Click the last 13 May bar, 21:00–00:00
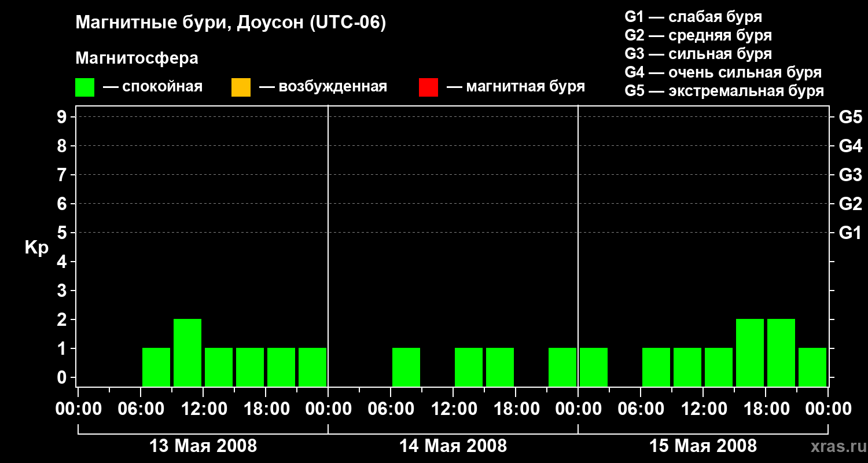 tap(312, 367)
